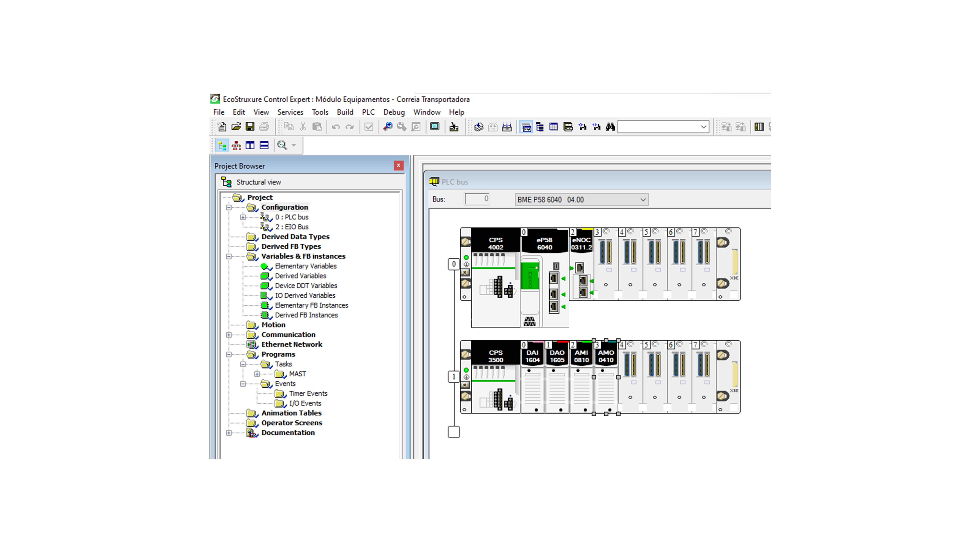This screenshot has width=980, height=551.
Task: Expand the MAST task node
Action: click(257, 374)
